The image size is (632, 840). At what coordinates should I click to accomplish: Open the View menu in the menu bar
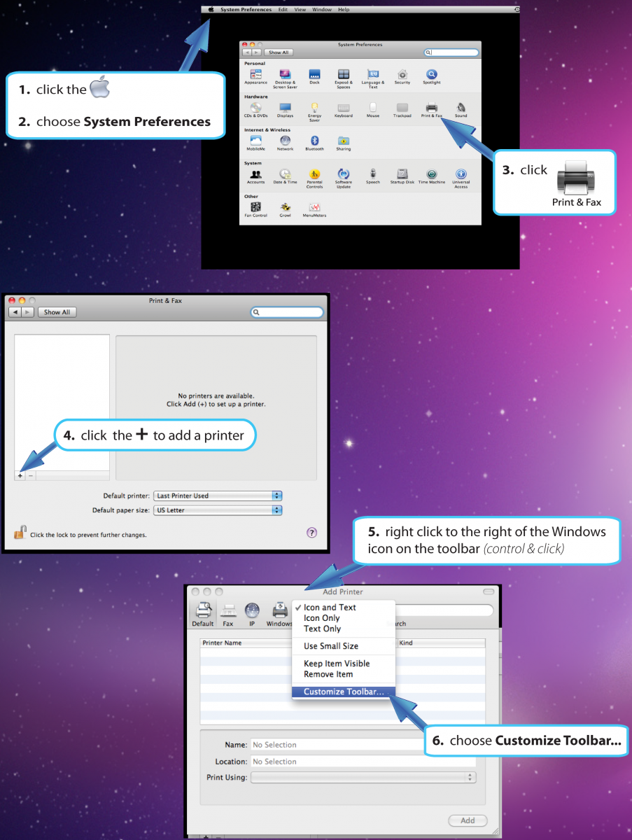coord(300,10)
